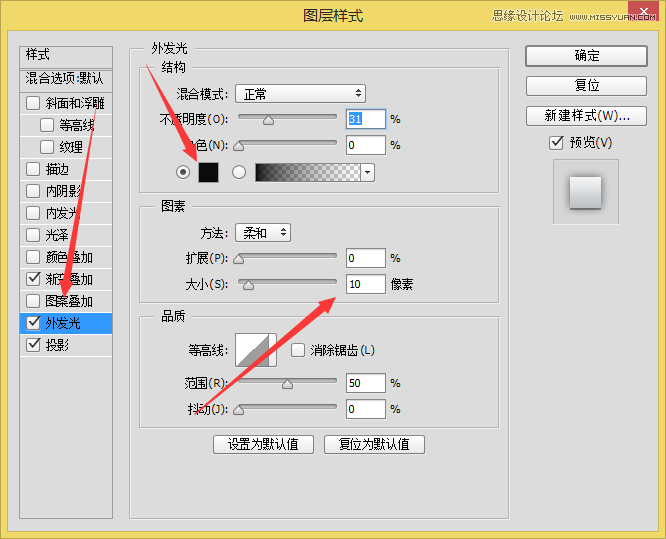Click the 范围 slider handle
Image resolution: width=666 pixels, height=539 pixels.
288,385
